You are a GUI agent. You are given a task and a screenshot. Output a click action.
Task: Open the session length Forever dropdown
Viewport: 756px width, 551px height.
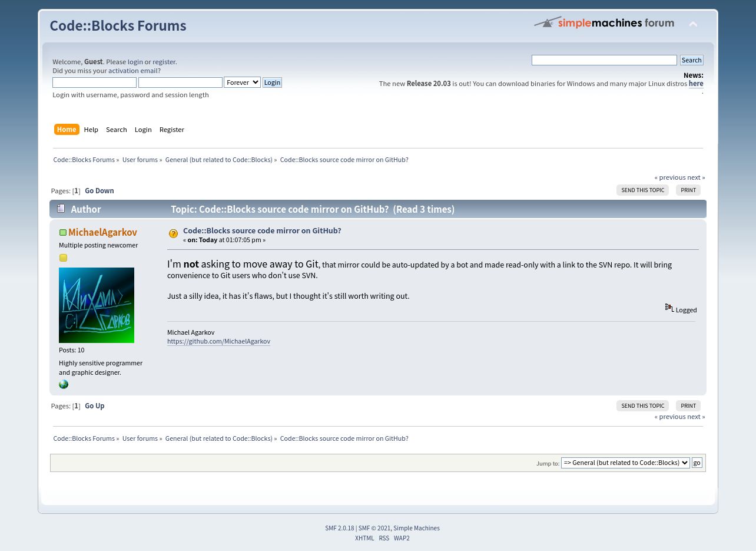coord(242,83)
